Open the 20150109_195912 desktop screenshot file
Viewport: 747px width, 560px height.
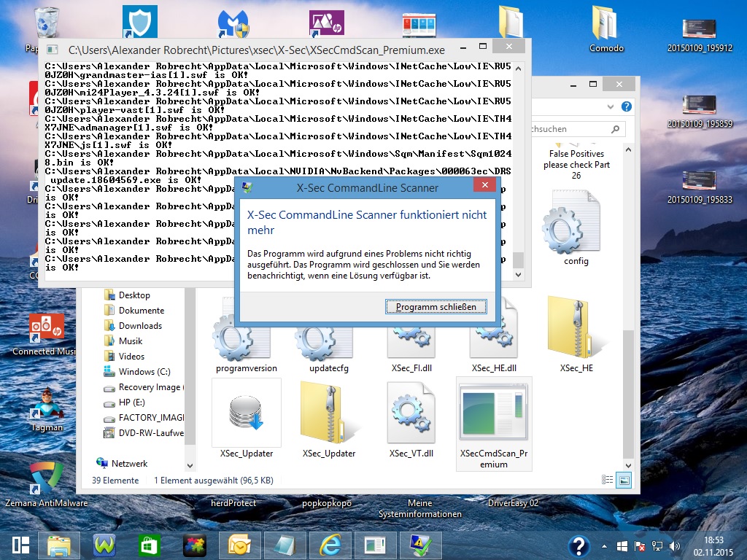(700, 34)
